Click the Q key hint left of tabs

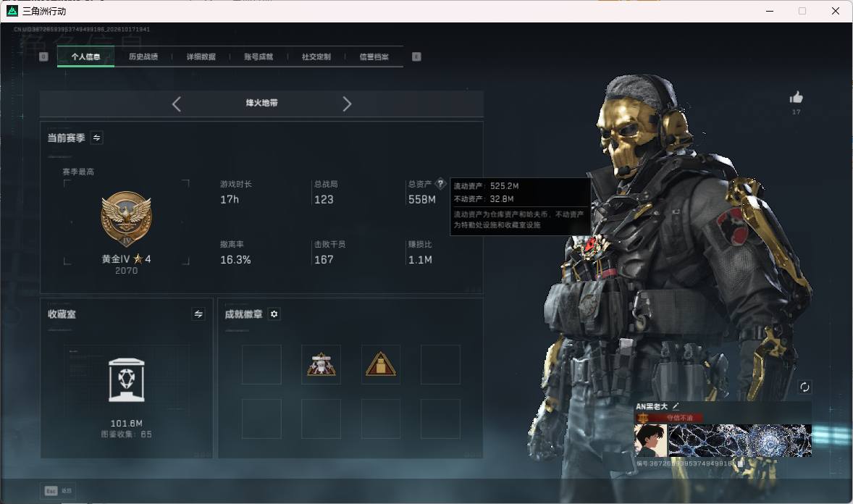click(43, 56)
